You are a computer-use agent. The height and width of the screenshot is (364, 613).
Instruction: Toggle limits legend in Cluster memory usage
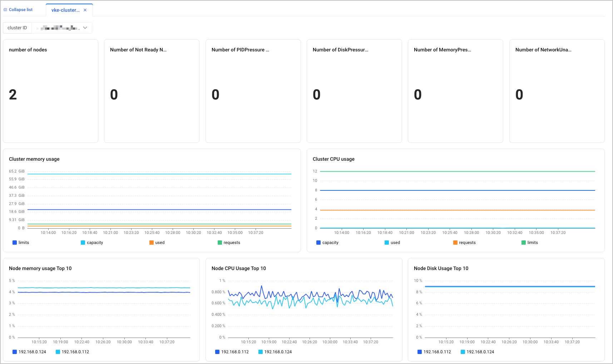tap(21, 243)
